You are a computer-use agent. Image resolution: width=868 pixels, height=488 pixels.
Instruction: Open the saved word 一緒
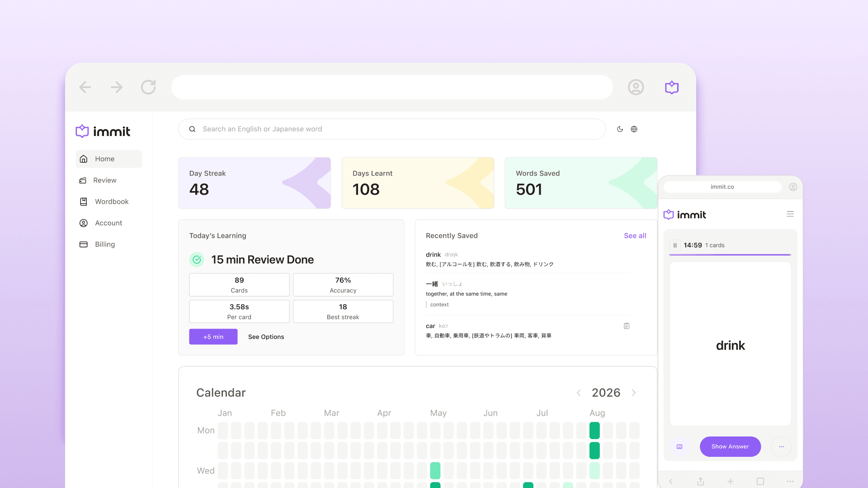click(x=528, y=294)
